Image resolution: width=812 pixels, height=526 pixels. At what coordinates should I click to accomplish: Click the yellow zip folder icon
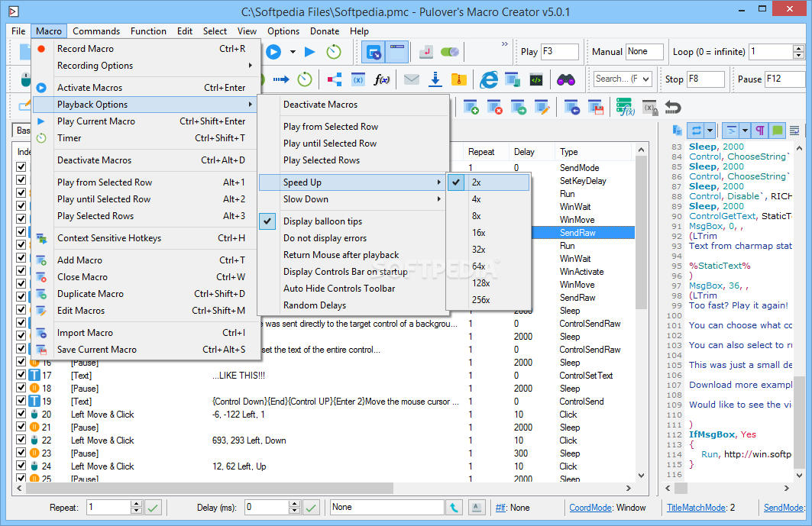coord(459,79)
